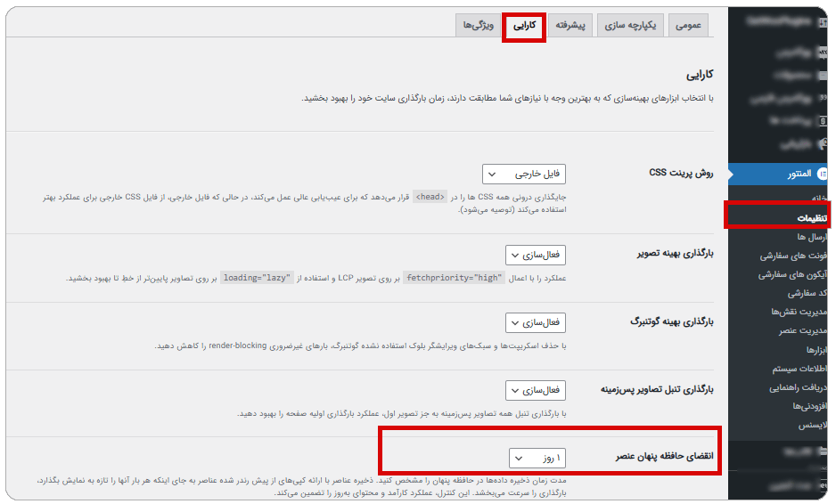Go to مدیریت نقش‌ها
The image size is (836, 504).
pyautogui.click(x=799, y=312)
